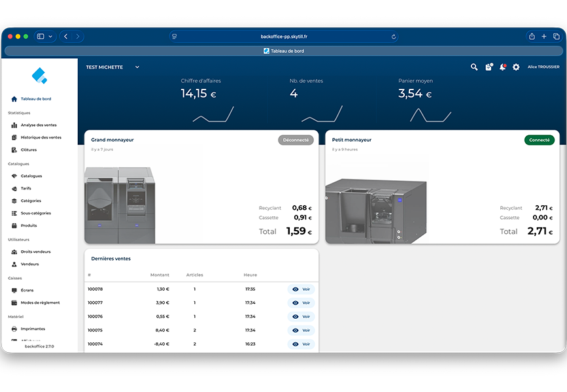This screenshot has width=567, height=392.
Task: Open the settings gear icon
Action: tap(516, 67)
